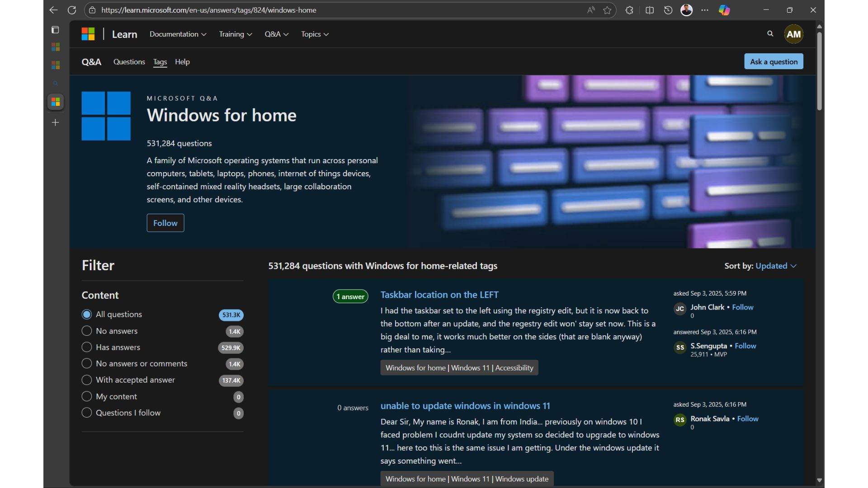This screenshot has height=488, width=868.
Task: Click the page vertical scrollbar thumb
Action: pyautogui.click(x=819, y=70)
